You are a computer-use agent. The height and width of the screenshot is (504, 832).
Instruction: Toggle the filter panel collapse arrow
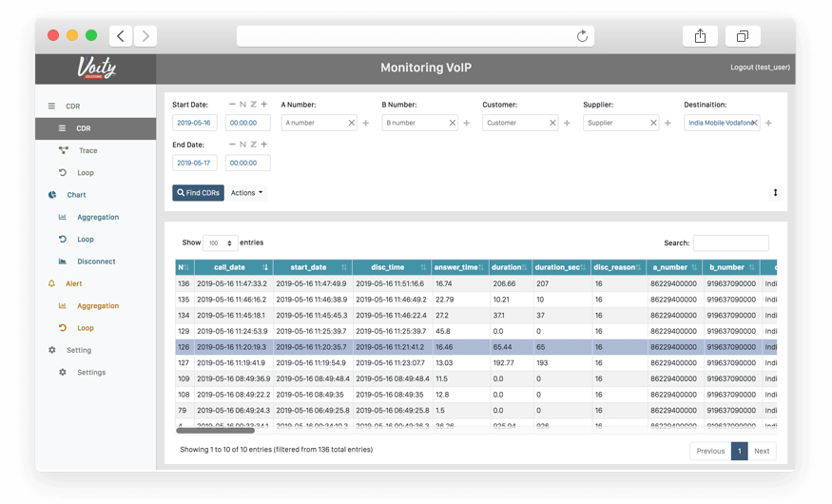[775, 192]
